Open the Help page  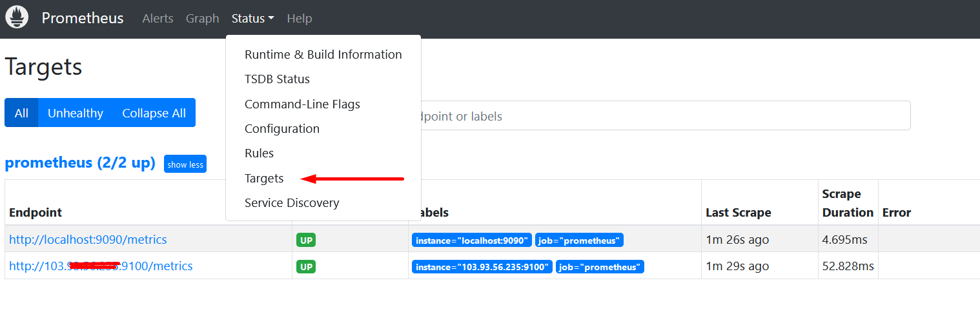[x=299, y=19]
